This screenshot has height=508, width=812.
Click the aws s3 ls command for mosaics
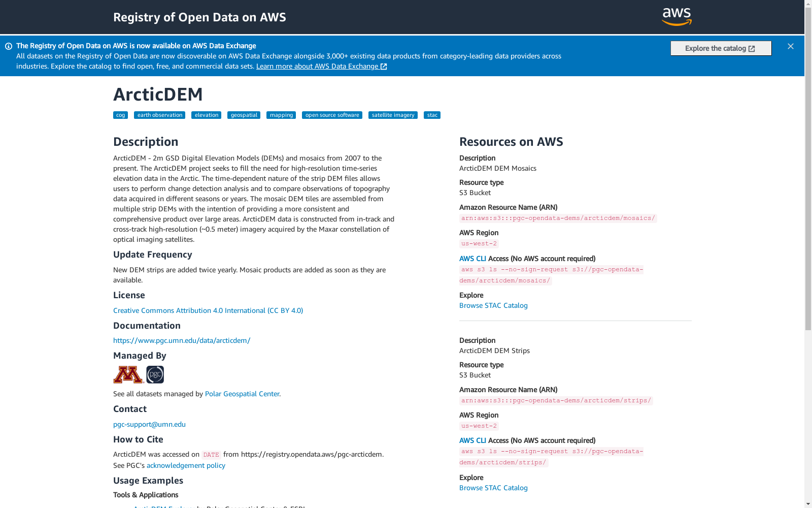pyautogui.click(x=551, y=275)
